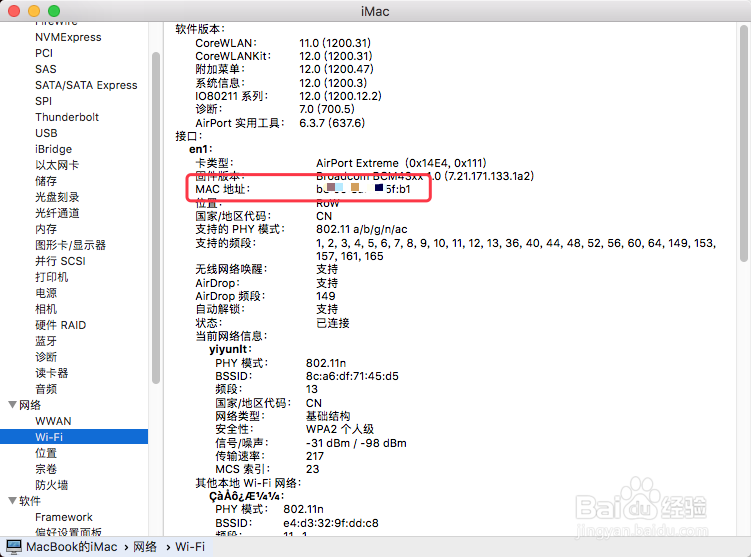The height and width of the screenshot is (557, 751).
Task: Select 蓝牙 in the sidebar
Action: tap(46, 341)
